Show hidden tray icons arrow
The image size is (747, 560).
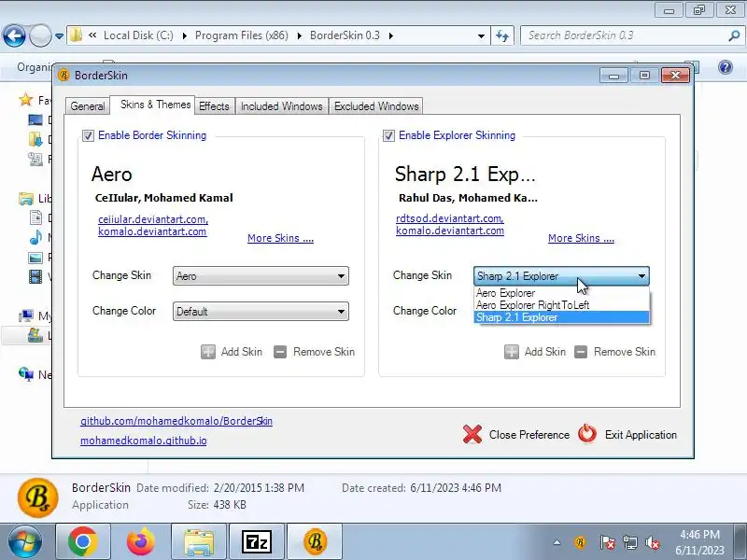click(557, 542)
